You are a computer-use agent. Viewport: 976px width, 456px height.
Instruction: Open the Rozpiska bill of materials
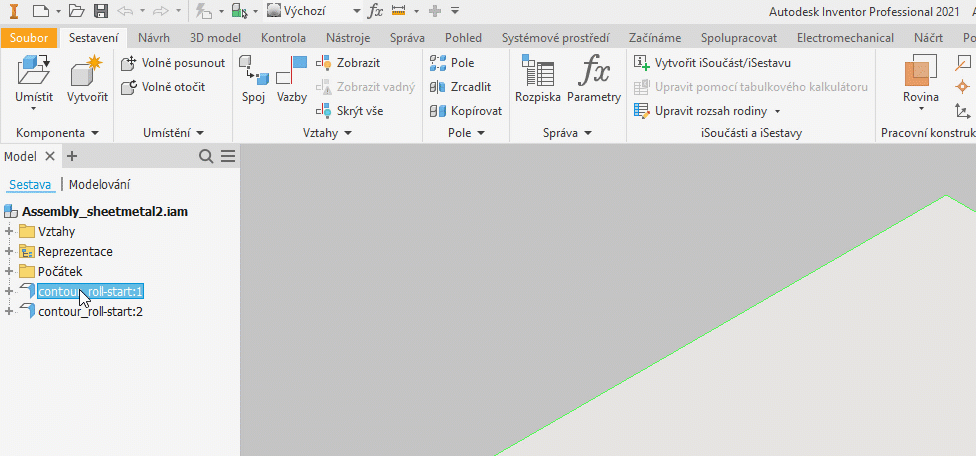(x=538, y=78)
